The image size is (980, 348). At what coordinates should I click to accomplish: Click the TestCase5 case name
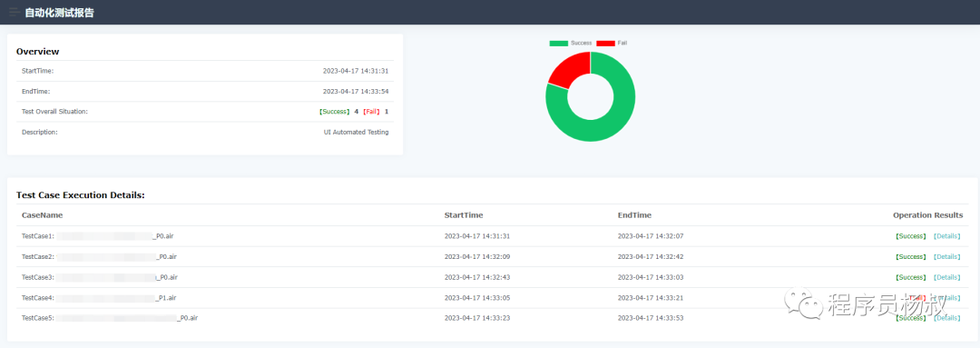[x=110, y=318]
